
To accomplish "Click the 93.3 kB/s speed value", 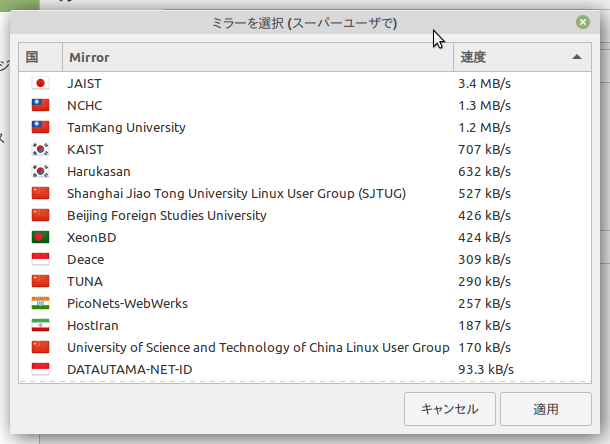I will tap(486, 370).
